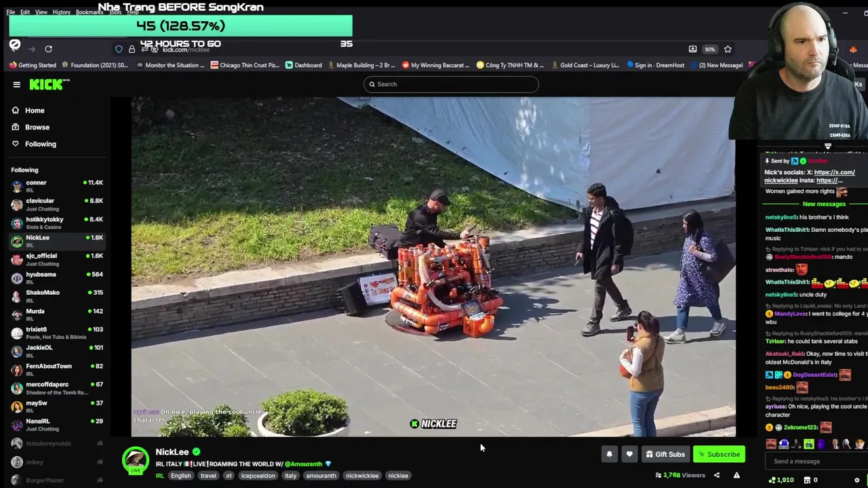Open the View menu
Viewport: 868px width, 488px height.
41,12
